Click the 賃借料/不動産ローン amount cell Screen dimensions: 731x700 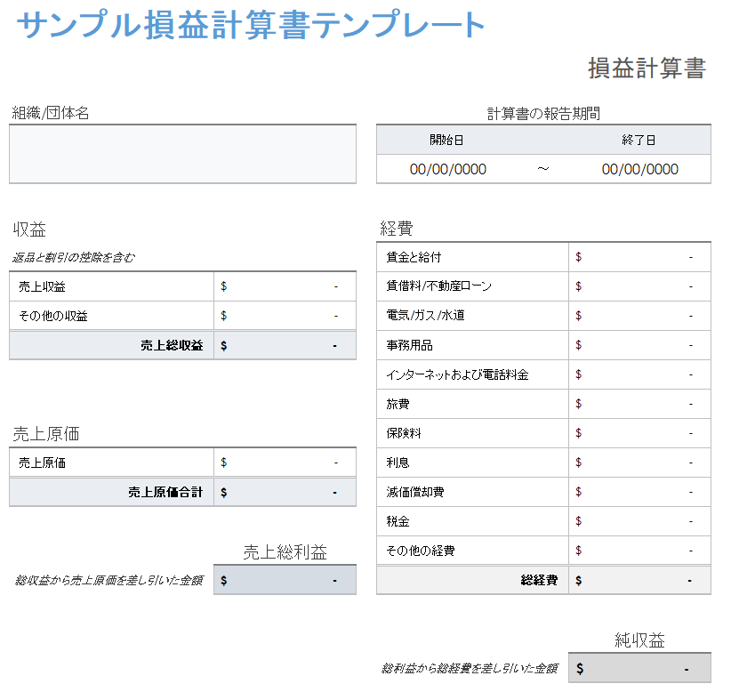(x=639, y=286)
